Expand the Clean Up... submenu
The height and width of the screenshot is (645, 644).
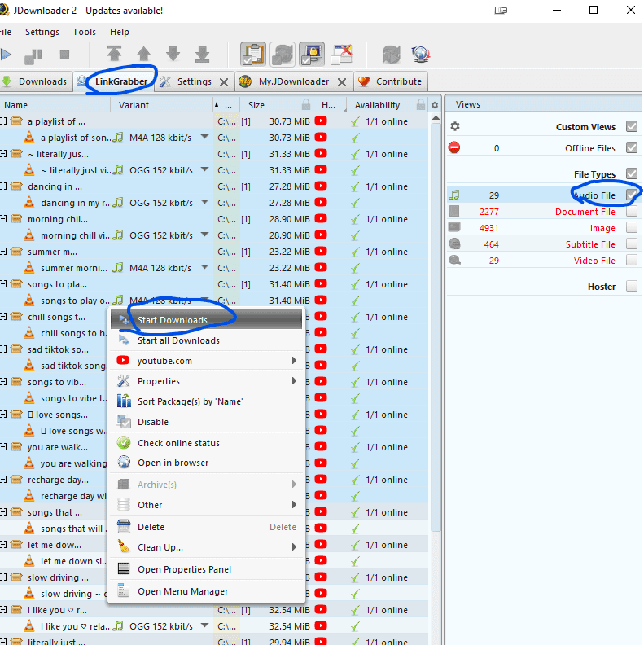pyautogui.click(x=294, y=547)
